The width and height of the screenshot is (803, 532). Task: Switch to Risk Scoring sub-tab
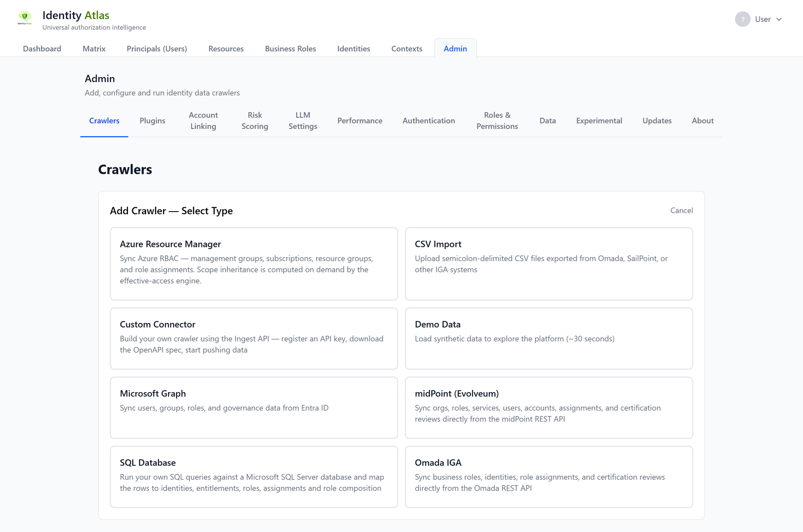pyautogui.click(x=255, y=120)
